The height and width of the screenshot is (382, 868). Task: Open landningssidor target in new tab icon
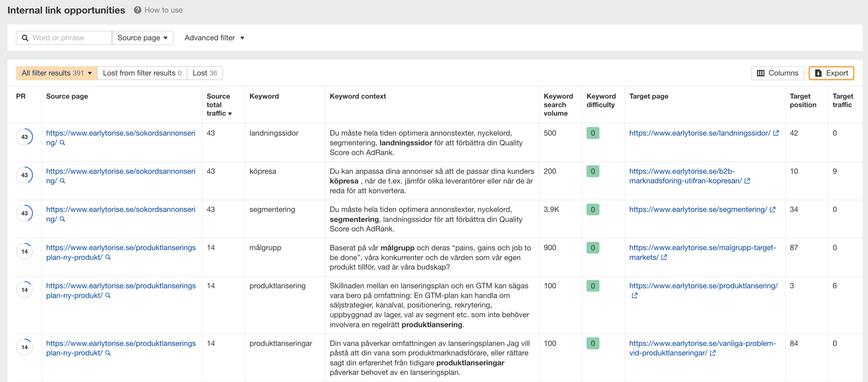(776, 133)
